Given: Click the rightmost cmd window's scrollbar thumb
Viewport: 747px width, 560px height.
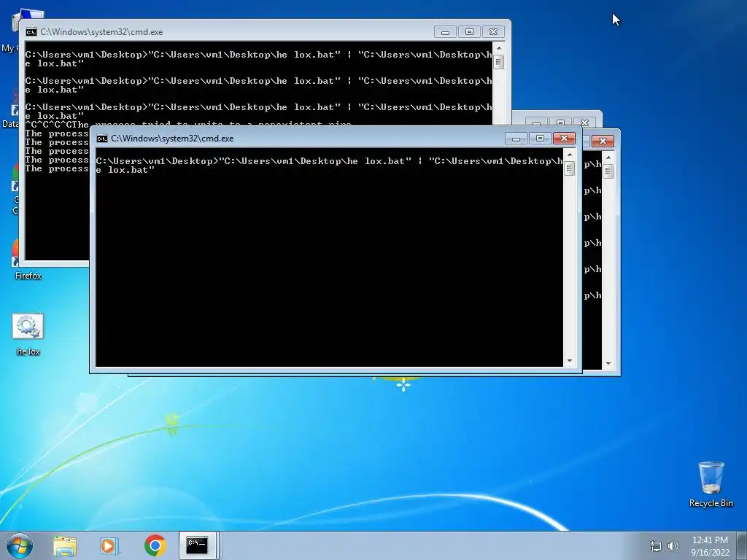Looking at the screenshot, I should click(x=608, y=171).
